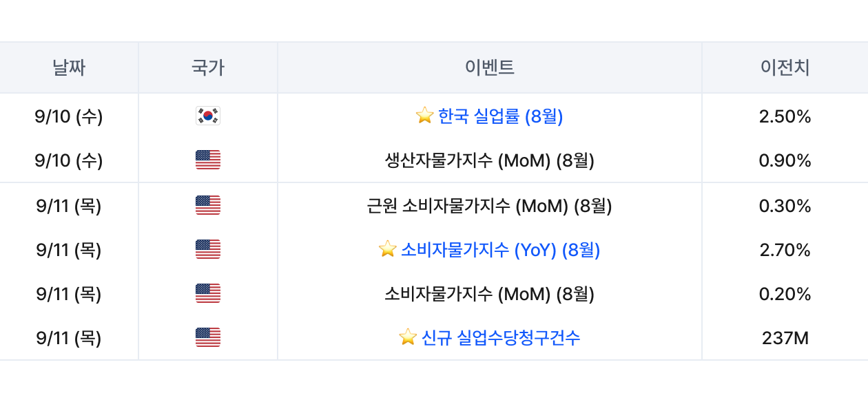Click the US flag beside 신규 실업수당청구건수
Screen dimensions: 868x402
(x=208, y=338)
